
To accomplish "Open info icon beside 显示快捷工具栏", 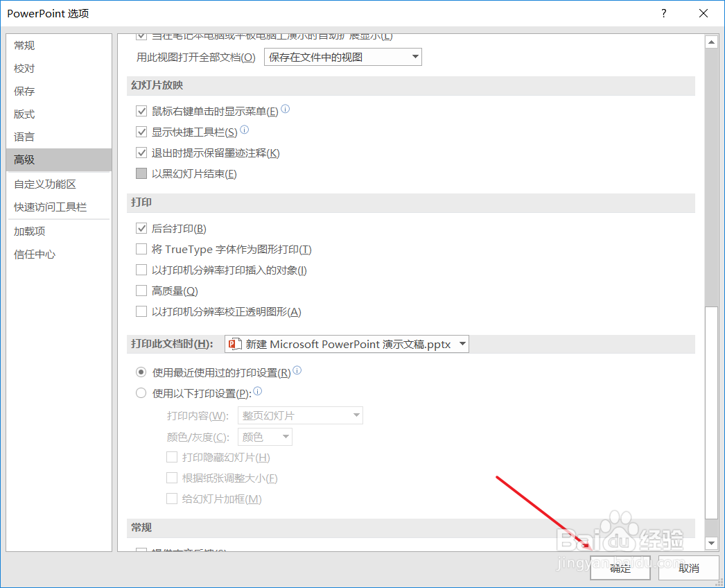I will pyautogui.click(x=244, y=130).
